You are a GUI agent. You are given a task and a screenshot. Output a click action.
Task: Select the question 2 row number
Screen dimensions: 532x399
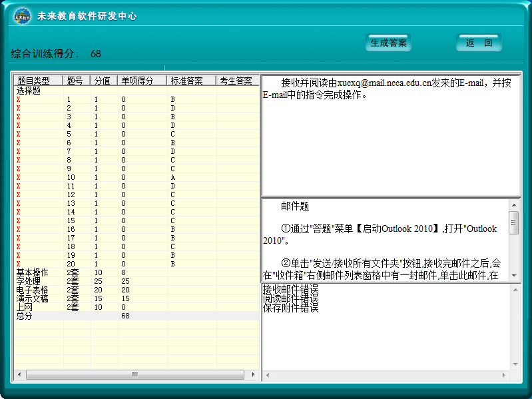69,108
